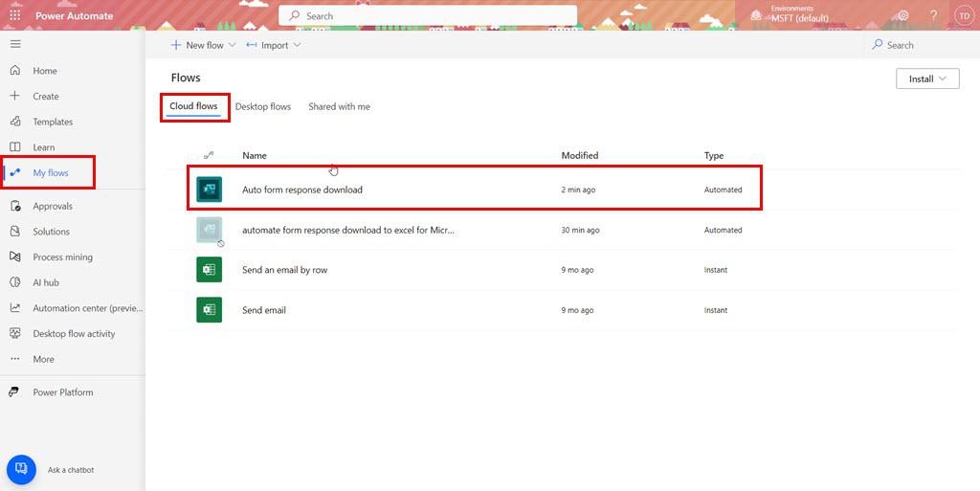Click the flow-type column header icon
Image resolution: width=980 pixels, height=491 pixels.
(x=209, y=155)
